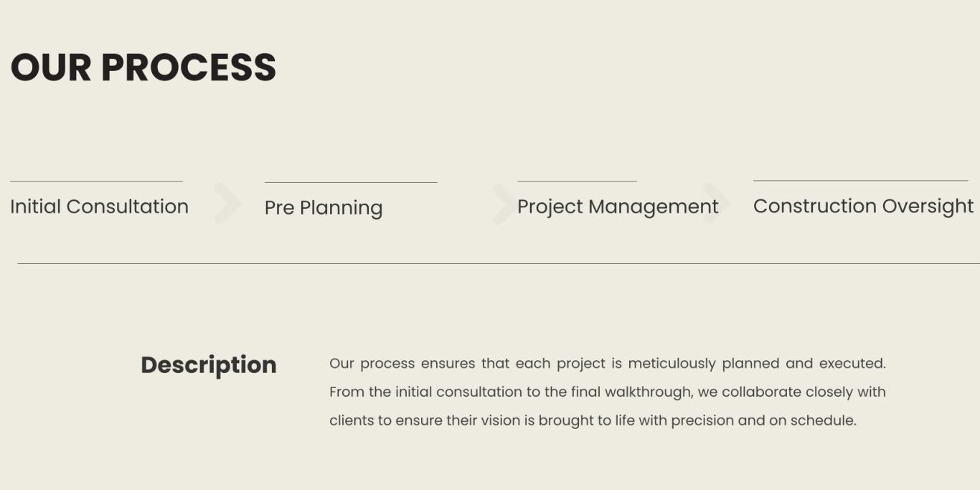This screenshot has height=490, width=980.
Task: Click the OUR PROCESS heading
Action: point(143,67)
